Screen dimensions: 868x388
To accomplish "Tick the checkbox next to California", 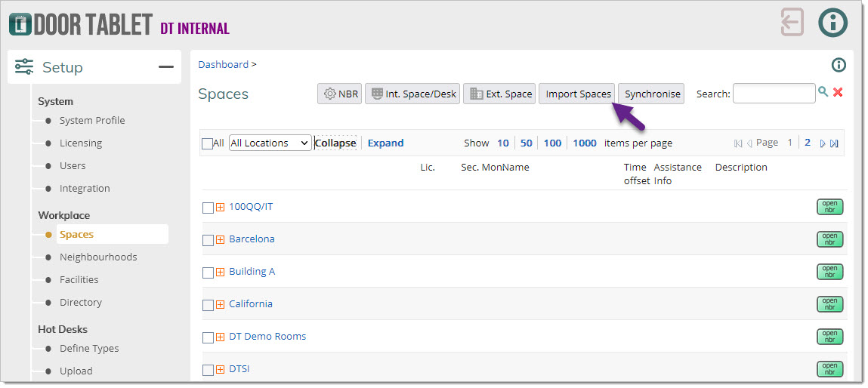I will (208, 305).
